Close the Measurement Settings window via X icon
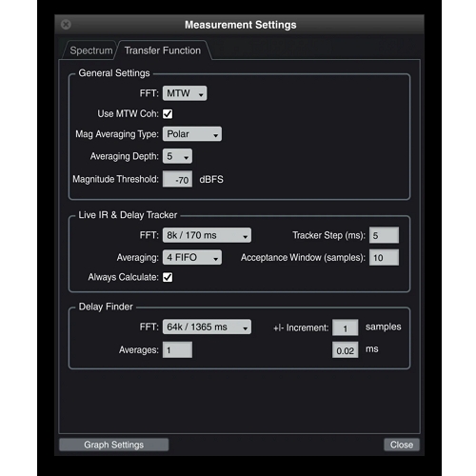 [x=66, y=25]
